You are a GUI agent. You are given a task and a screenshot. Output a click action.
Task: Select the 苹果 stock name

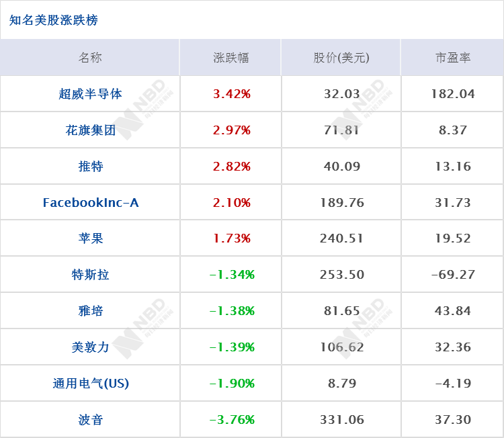(x=90, y=238)
